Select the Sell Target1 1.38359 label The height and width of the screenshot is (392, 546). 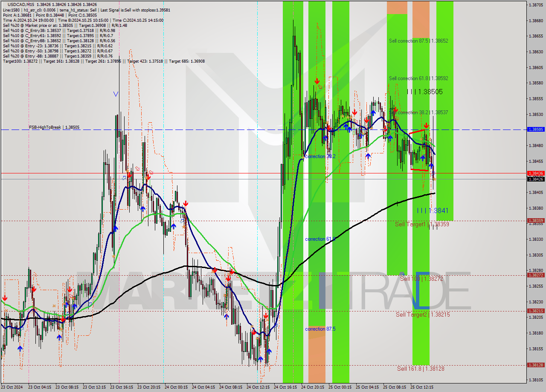pyautogui.click(x=422, y=224)
